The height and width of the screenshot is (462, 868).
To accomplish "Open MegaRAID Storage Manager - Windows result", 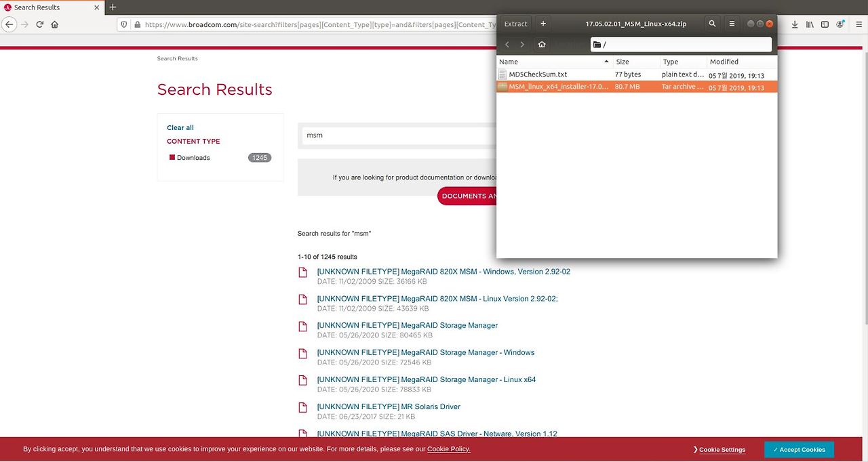I will click(x=425, y=353).
